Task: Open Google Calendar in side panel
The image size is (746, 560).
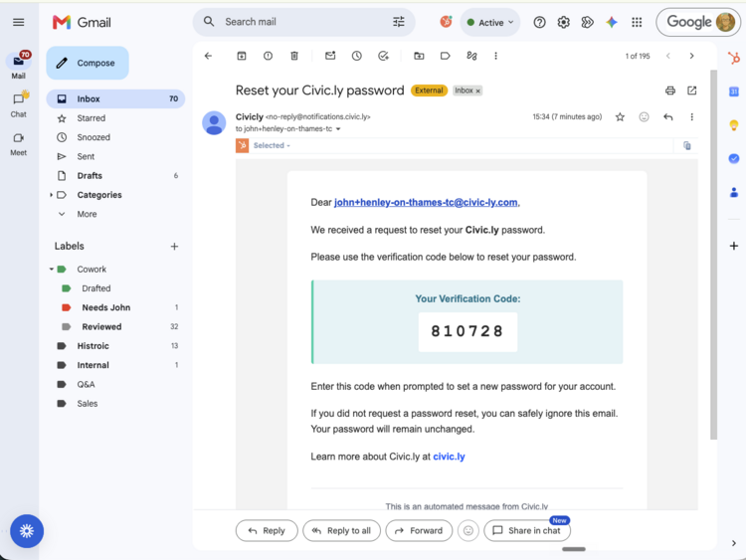Action: (734, 92)
